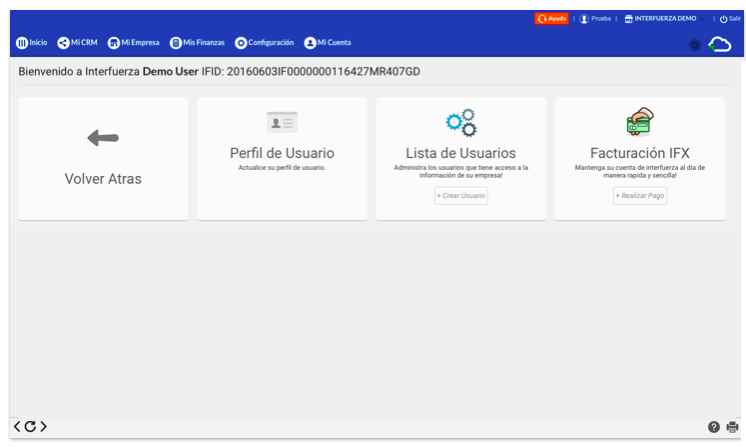
Task: Click the Volver Atras back arrow
Action: pos(103,138)
